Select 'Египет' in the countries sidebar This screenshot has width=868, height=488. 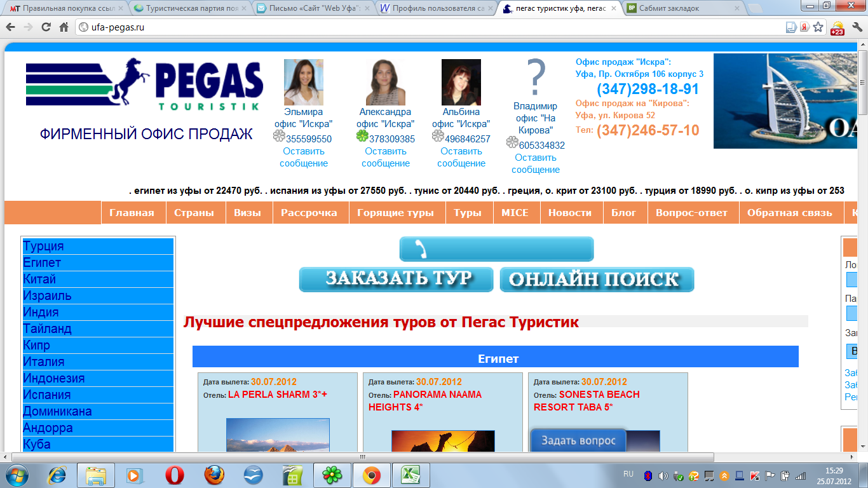[98, 263]
